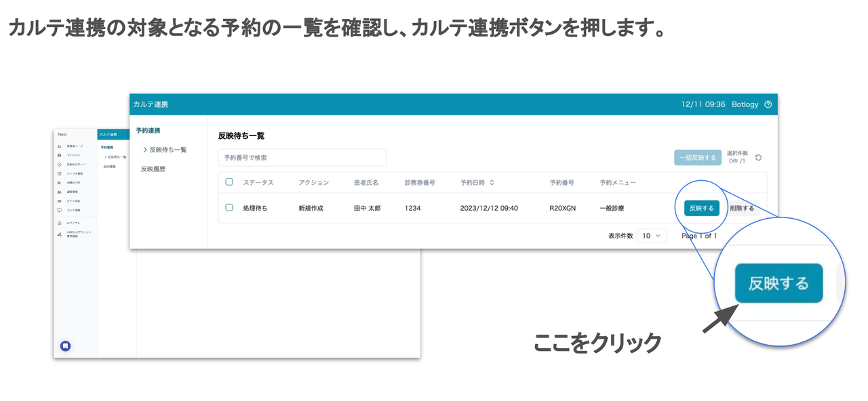Tick the select-all checkbox in the table header

click(x=229, y=182)
